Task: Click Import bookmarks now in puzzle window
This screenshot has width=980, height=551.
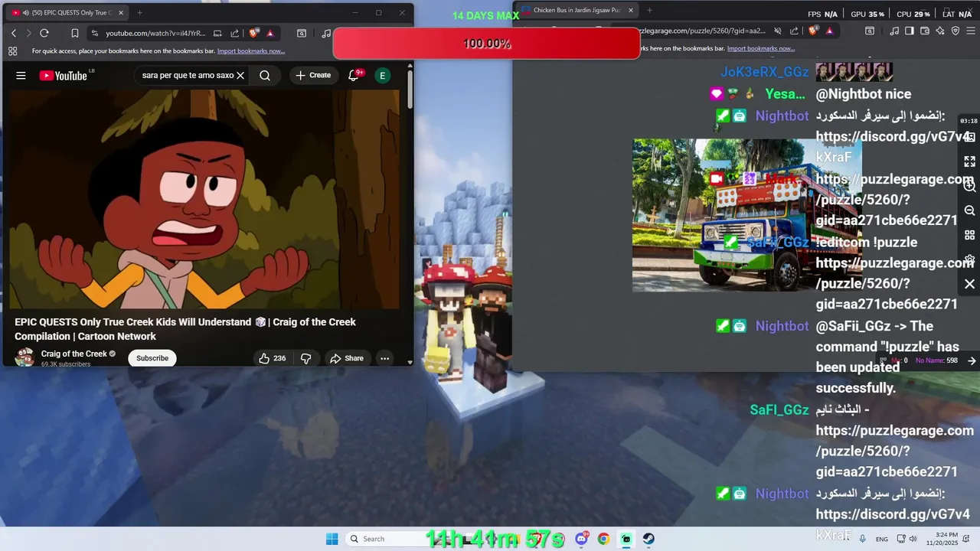Action: (761, 48)
